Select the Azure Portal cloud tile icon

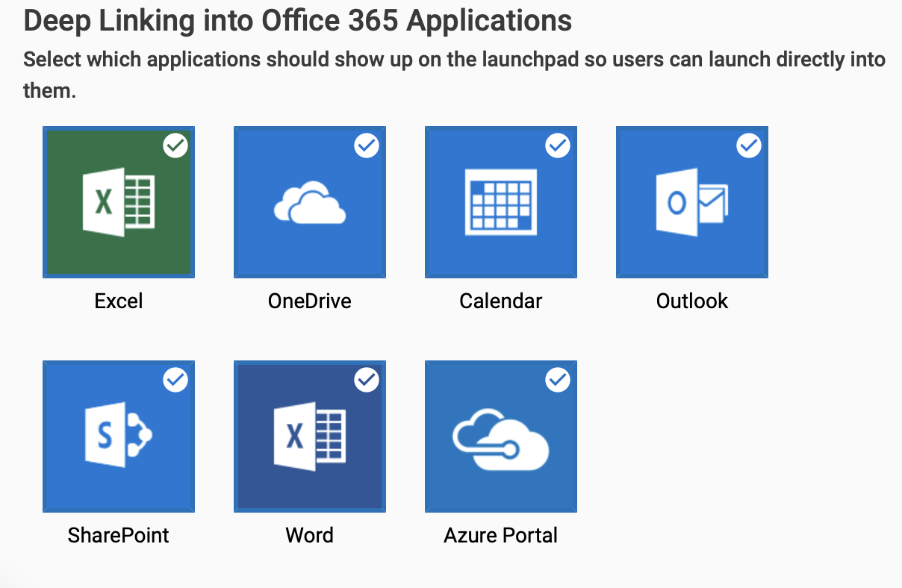click(x=501, y=437)
